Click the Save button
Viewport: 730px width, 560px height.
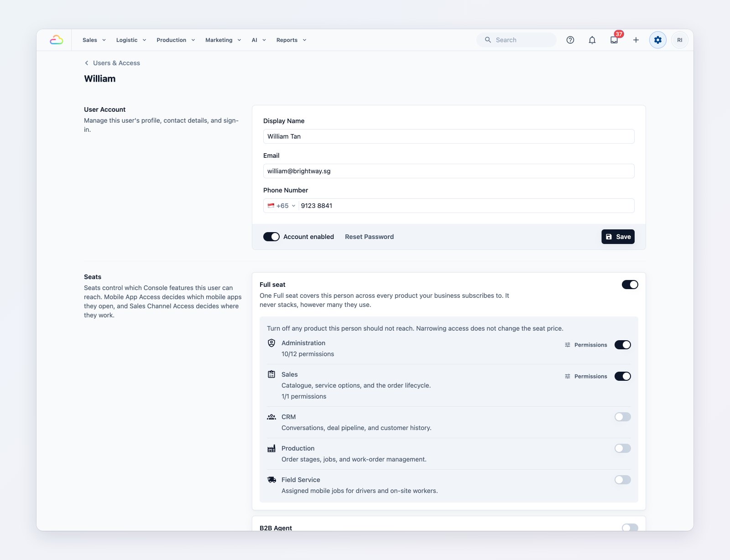point(618,237)
